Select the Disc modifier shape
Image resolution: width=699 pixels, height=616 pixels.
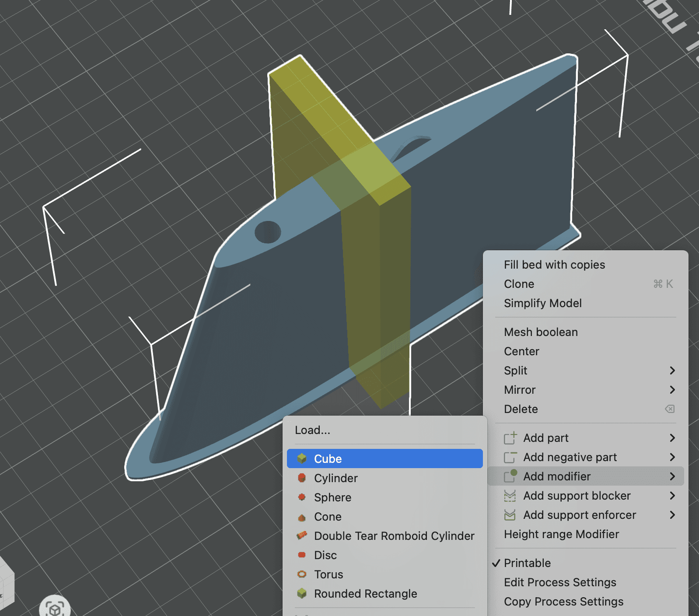click(x=384, y=555)
